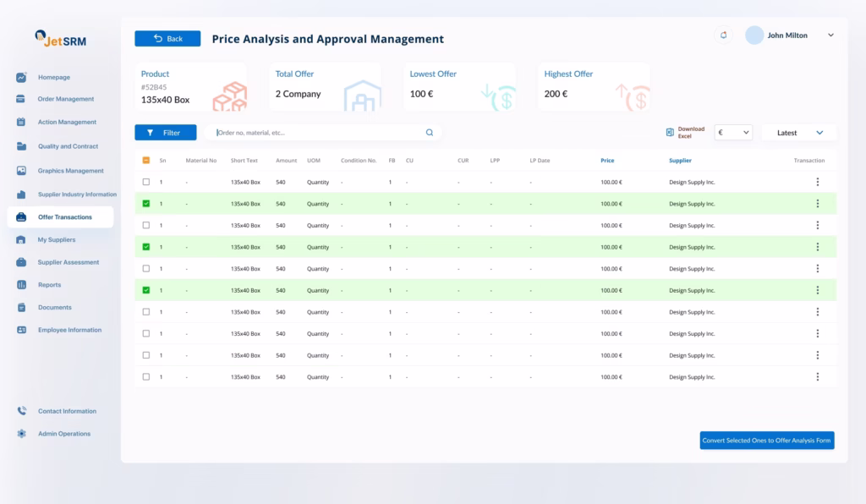Click the 200 € highest offer value
The image size is (866, 504).
click(556, 94)
